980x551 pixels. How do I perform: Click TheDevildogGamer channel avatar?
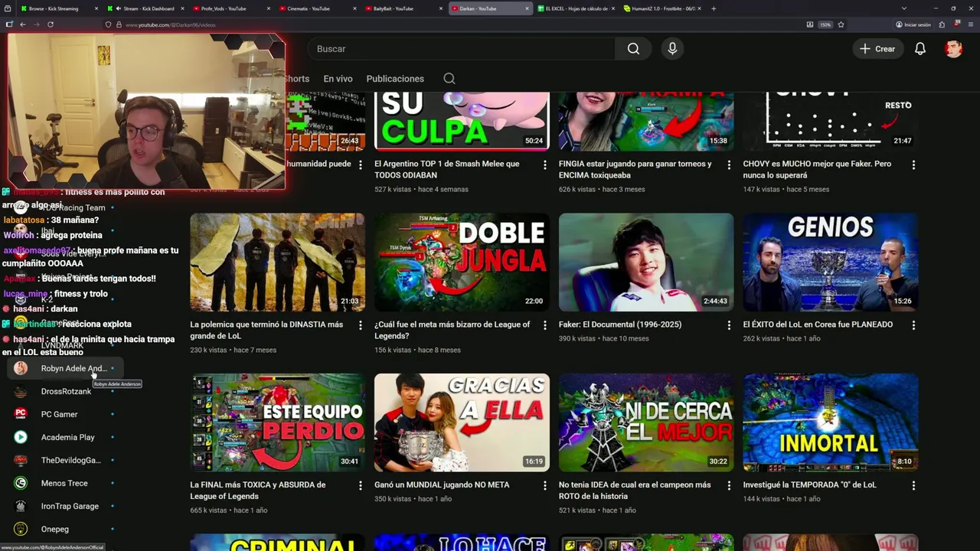click(21, 460)
